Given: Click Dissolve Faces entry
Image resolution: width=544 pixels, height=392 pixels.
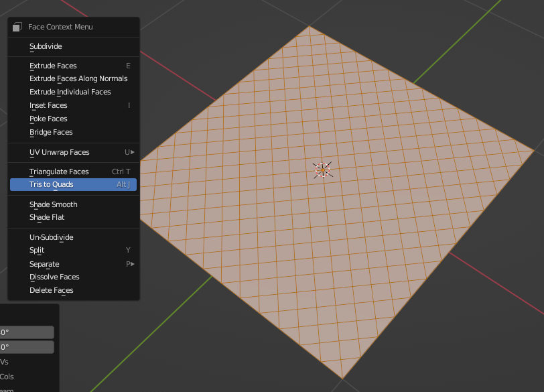Looking at the screenshot, I should (73, 277).
